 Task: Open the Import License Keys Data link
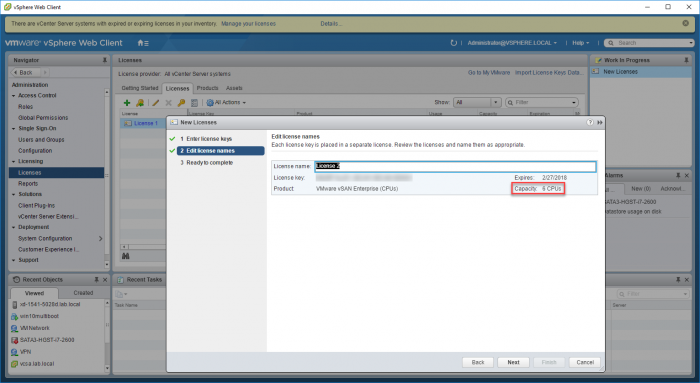[549, 72]
